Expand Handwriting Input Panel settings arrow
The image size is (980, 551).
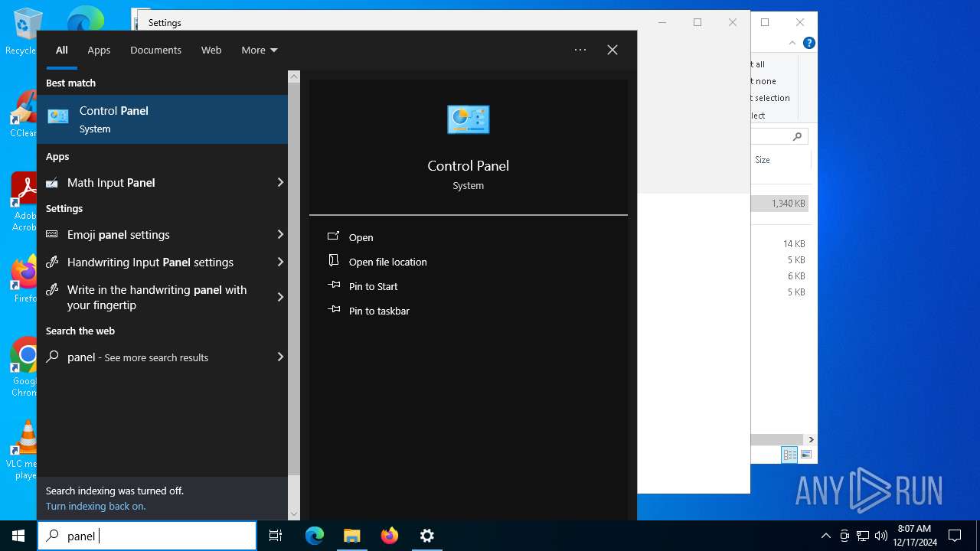pyautogui.click(x=280, y=262)
